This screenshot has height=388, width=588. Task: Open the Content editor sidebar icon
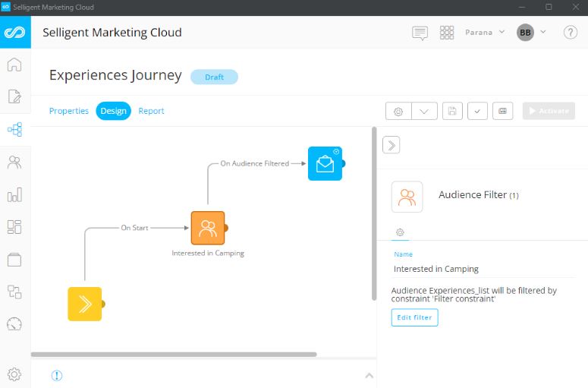tap(14, 96)
